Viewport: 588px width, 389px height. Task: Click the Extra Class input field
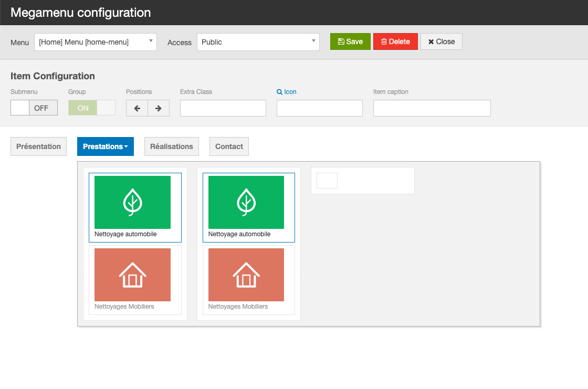[223, 108]
